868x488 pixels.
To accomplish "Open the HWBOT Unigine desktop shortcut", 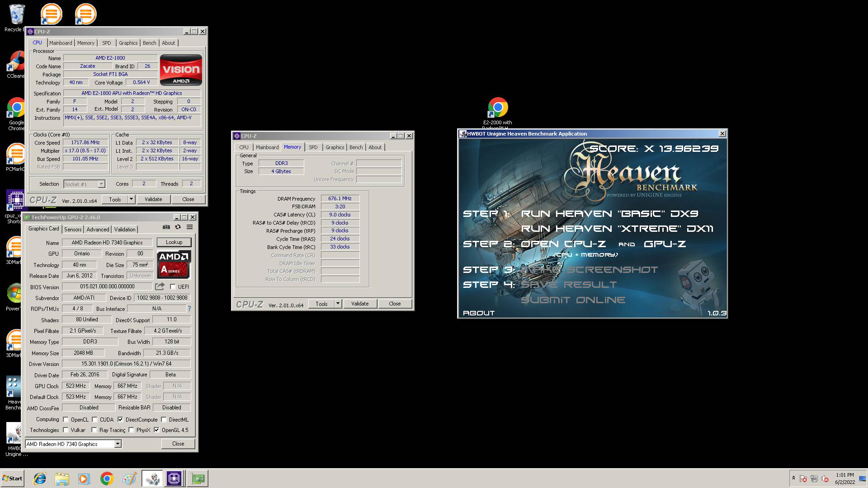I will pos(14,440).
